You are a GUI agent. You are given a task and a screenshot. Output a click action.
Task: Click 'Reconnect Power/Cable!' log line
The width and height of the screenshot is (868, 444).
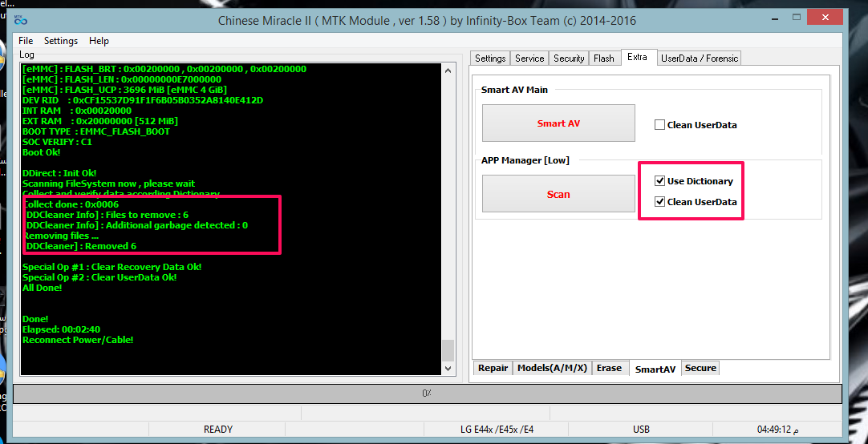point(78,340)
